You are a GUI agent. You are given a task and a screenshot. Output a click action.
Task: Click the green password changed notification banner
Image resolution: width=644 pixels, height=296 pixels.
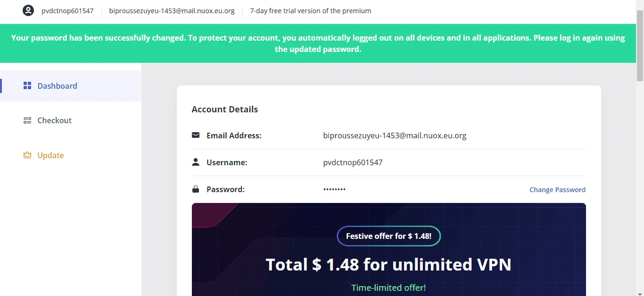pyautogui.click(x=318, y=43)
